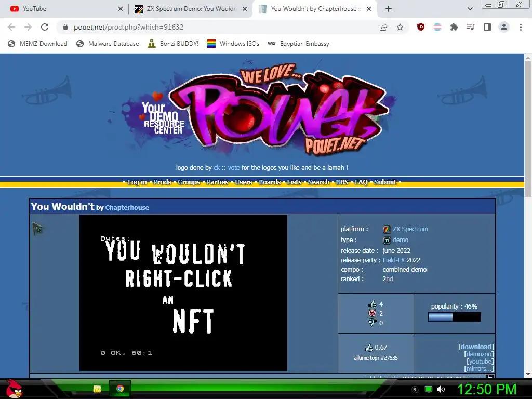
Task: Open the mirrors link
Action: point(478,368)
